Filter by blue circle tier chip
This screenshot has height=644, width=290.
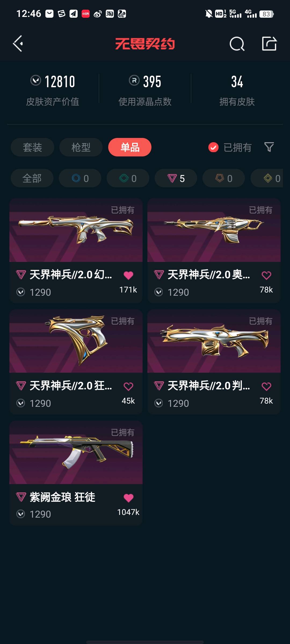point(80,178)
